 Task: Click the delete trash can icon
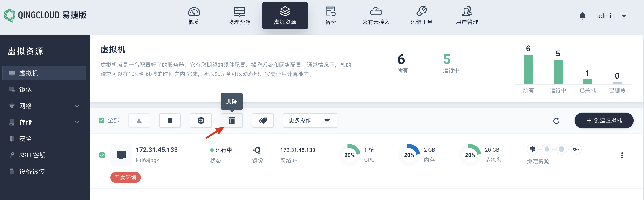[x=231, y=121]
